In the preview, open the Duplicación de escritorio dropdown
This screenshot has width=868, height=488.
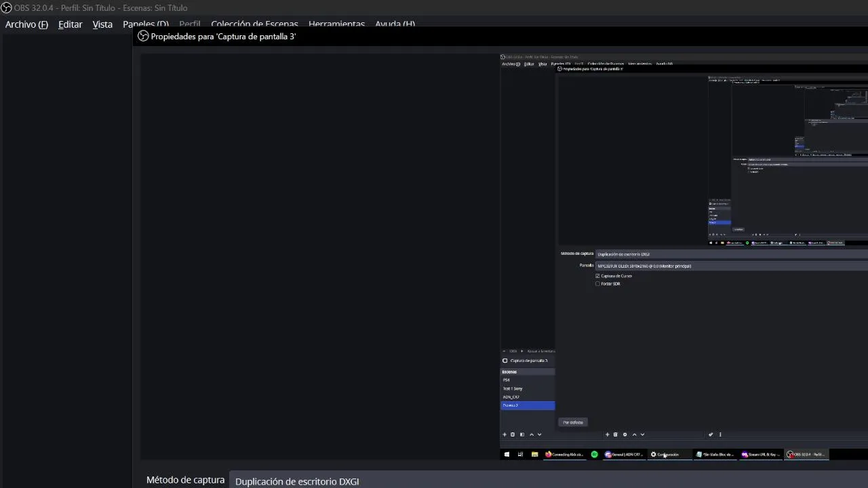click(x=732, y=254)
